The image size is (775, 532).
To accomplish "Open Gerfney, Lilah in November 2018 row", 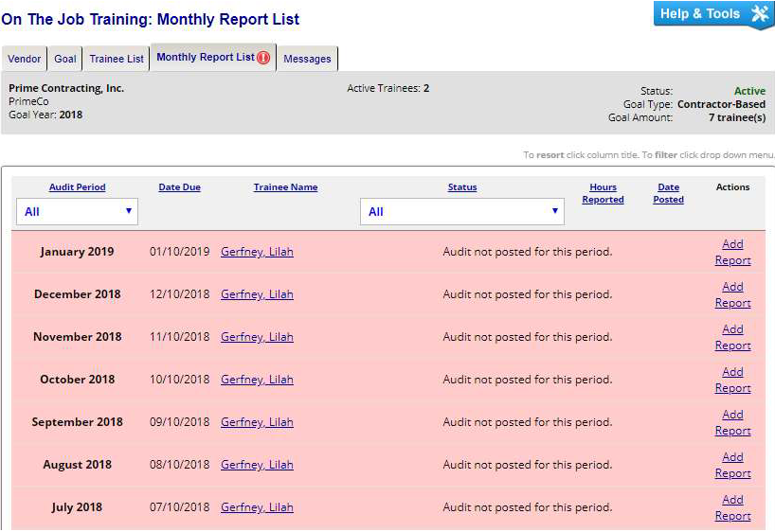I will pyautogui.click(x=257, y=337).
